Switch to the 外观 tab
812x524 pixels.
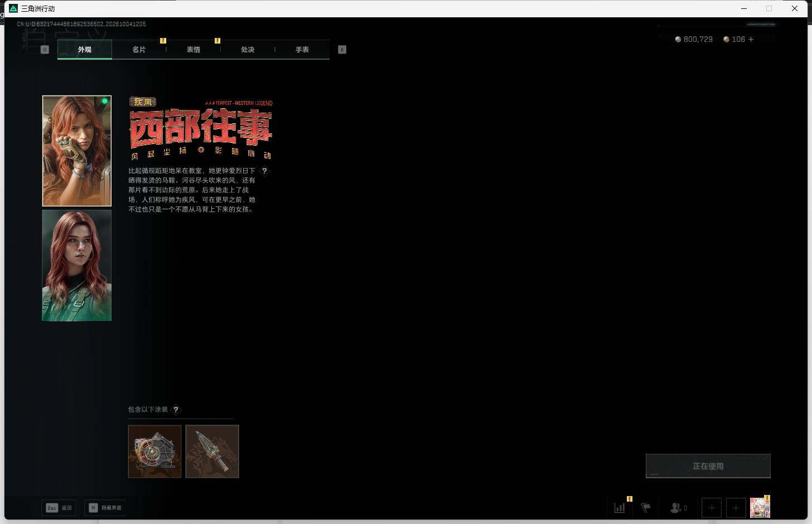click(85, 50)
